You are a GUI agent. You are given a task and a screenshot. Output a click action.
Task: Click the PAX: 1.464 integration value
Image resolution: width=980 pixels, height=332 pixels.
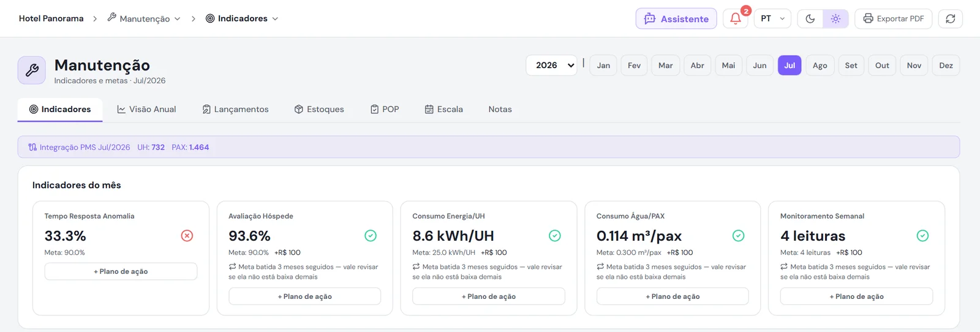(x=190, y=147)
